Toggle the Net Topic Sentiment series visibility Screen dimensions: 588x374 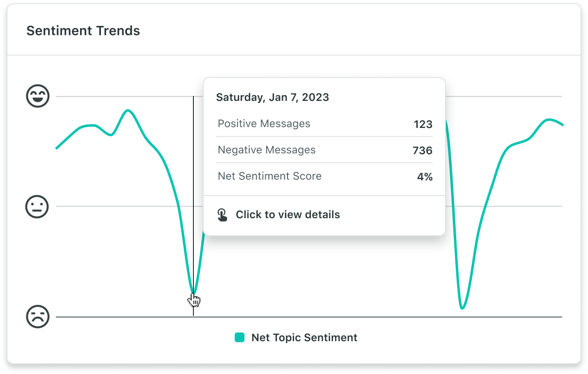(x=304, y=337)
